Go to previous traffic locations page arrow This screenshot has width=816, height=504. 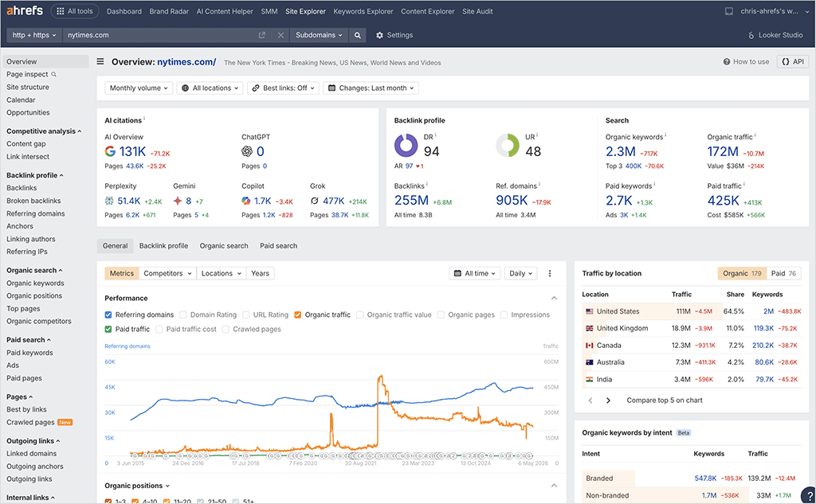(590, 400)
